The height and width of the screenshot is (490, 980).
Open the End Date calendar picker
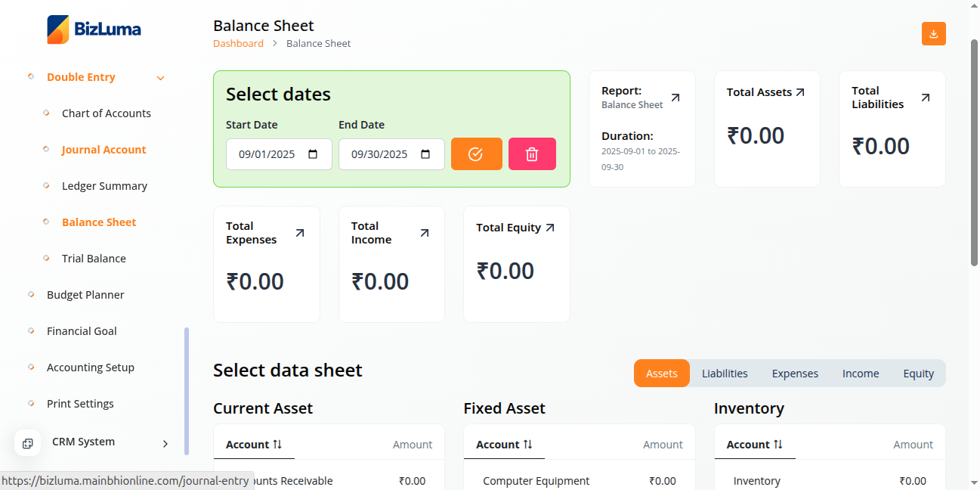pos(425,154)
